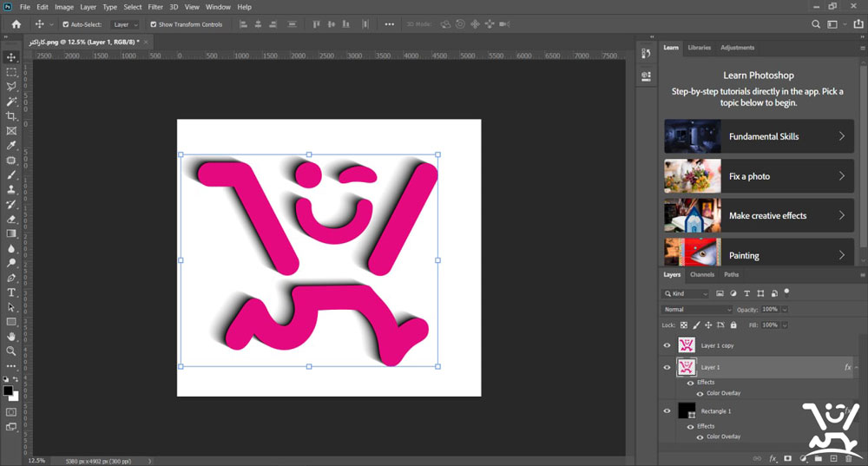Select the Horizontal Type tool
Image resolution: width=868 pixels, height=466 pixels.
11,292
